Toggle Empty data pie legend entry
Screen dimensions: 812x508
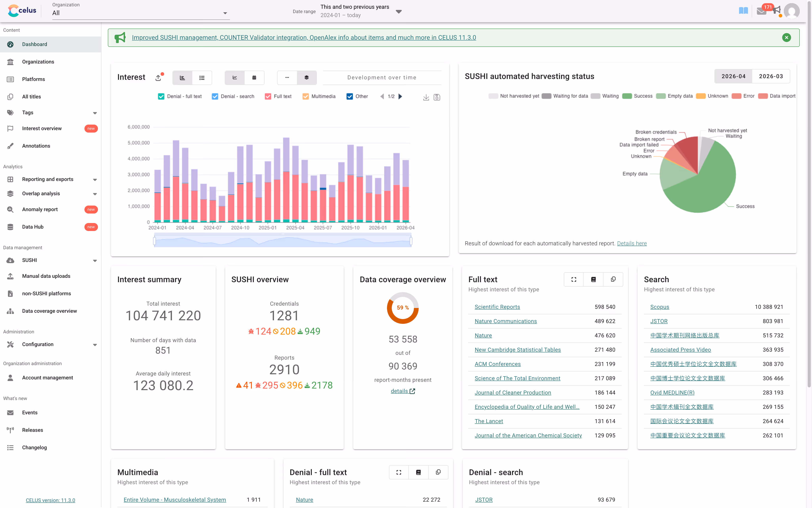pos(674,96)
